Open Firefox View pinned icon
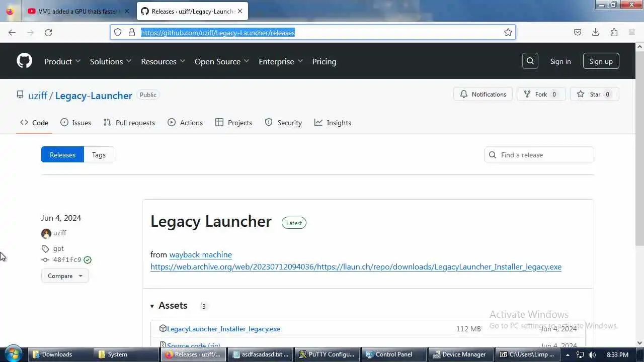 click(x=10, y=11)
